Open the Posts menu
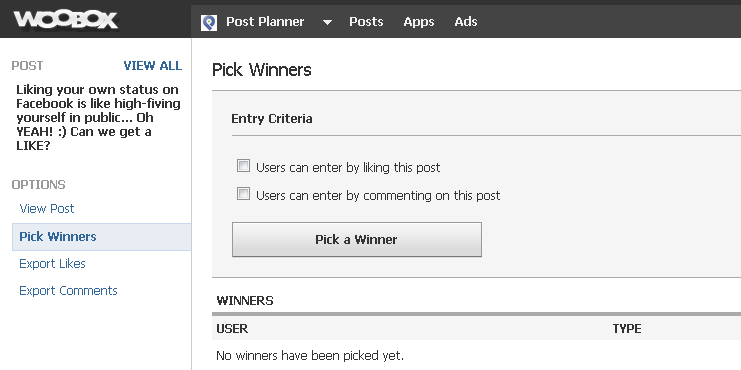This screenshot has height=370, width=741. pyautogui.click(x=366, y=22)
